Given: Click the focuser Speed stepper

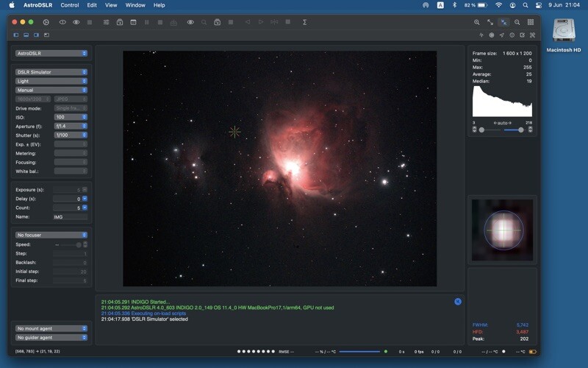Looking at the screenshot, I should point(85,244).
